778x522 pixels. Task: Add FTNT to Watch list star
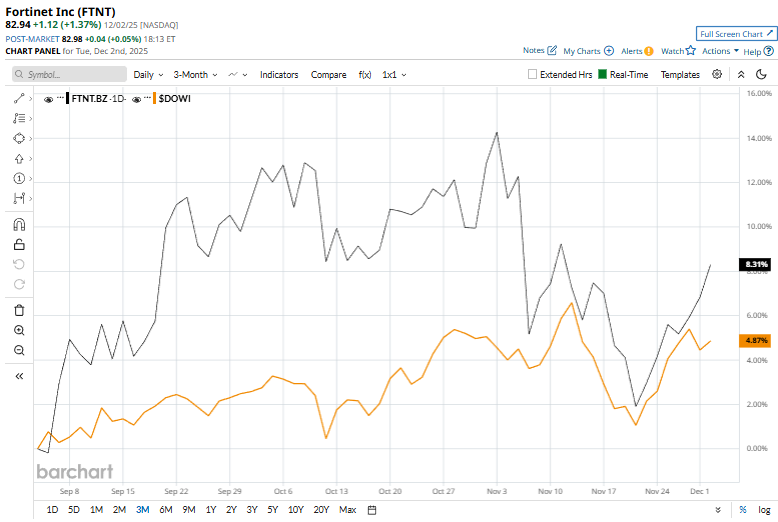tap(691, 50)
